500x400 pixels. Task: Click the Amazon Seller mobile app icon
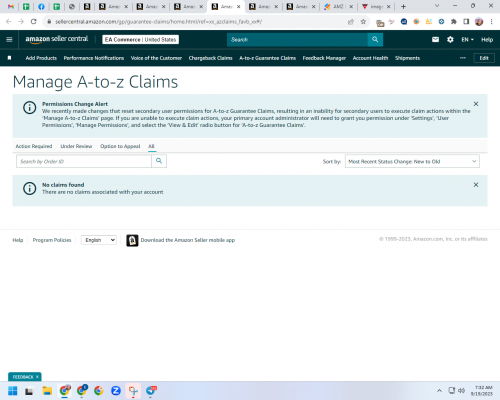[132, 240]
